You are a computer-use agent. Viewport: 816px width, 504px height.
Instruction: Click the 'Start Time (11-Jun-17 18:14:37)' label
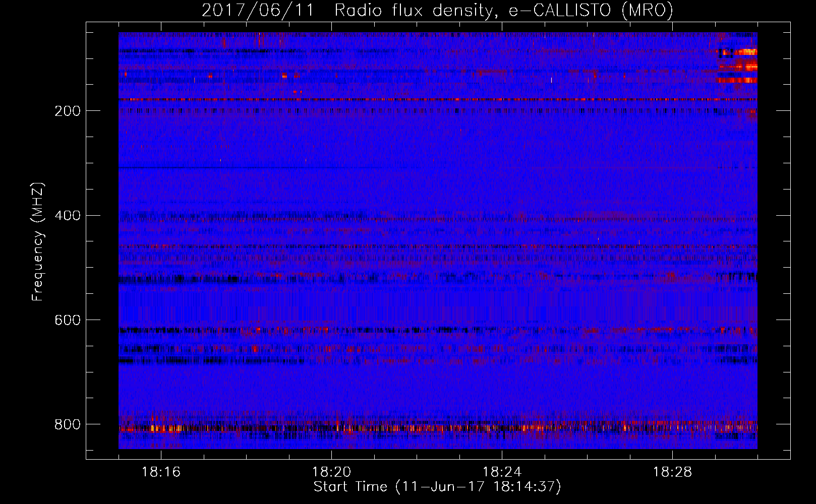tap(437, 487)
